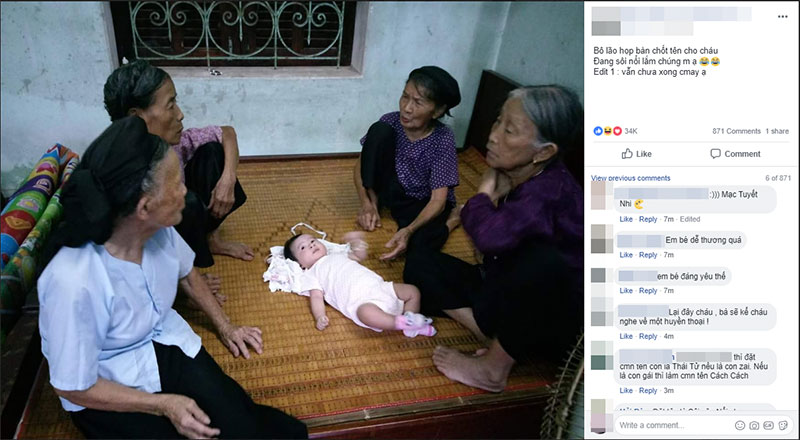
Task: Click the reaction emojis beside 34K
Action: click(608, 131)
